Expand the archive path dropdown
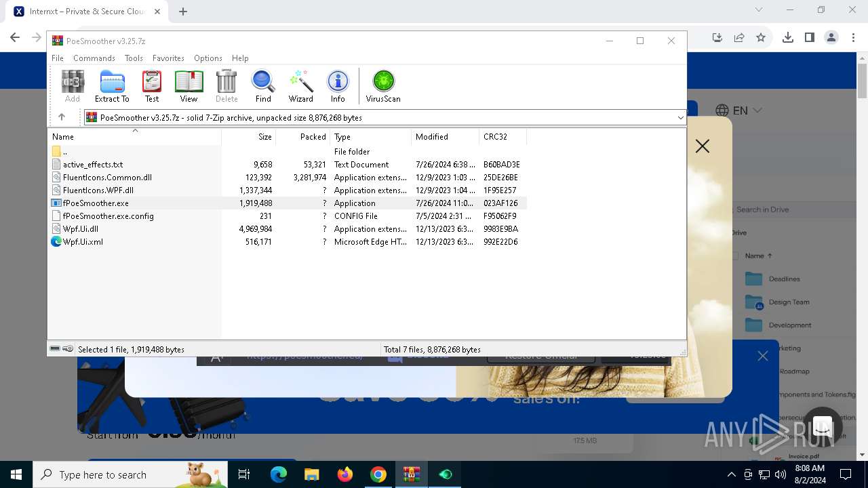 (680, 118)
